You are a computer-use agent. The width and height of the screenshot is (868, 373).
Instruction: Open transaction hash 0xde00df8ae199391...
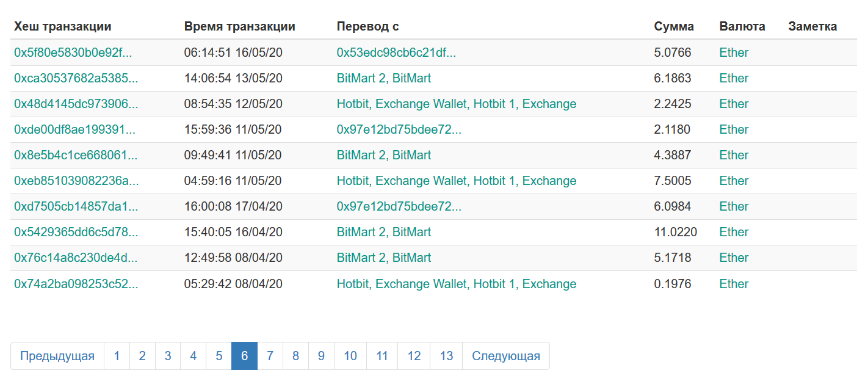click(x=75, y=129)
